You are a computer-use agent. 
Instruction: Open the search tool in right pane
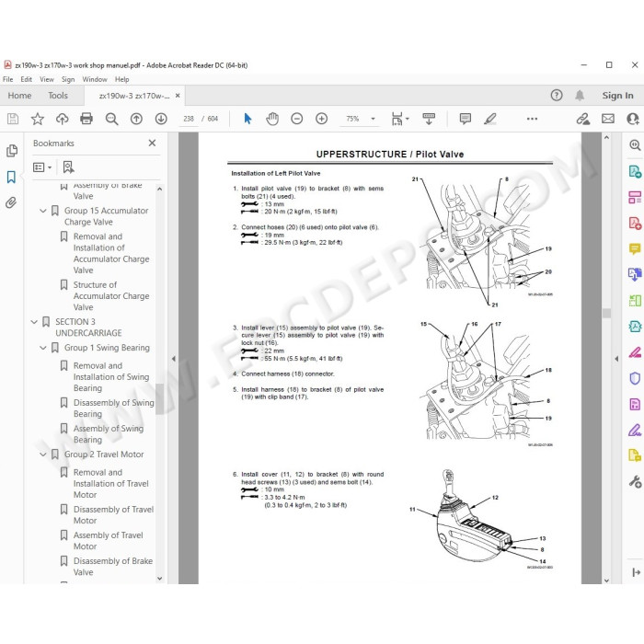click(x=635, y=144)
